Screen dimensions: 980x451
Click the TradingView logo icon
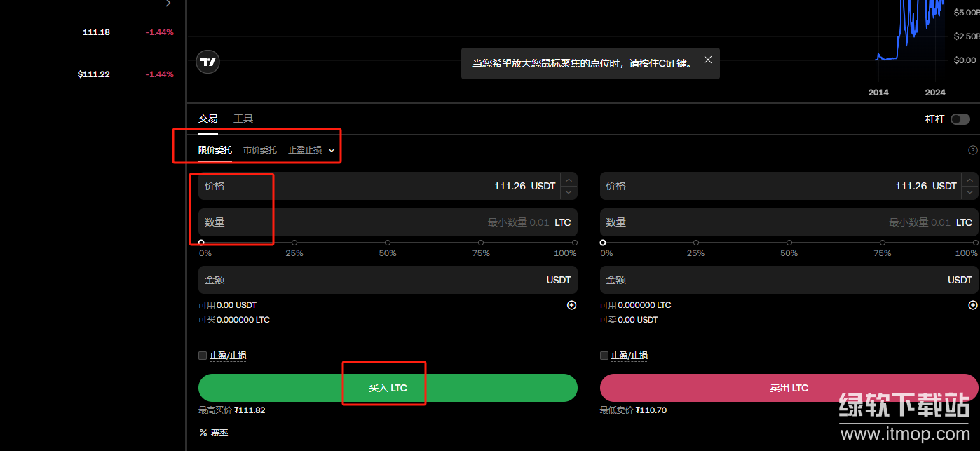point(208,62)
